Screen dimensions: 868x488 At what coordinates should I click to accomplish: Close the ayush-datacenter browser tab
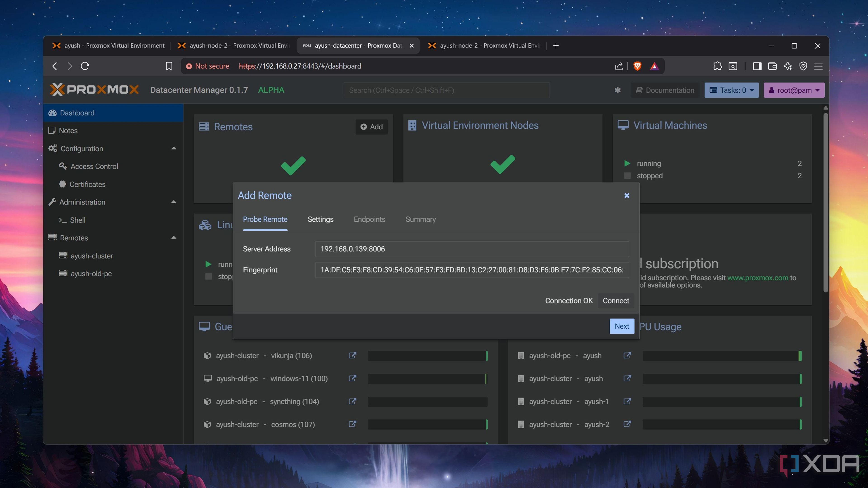411,46
